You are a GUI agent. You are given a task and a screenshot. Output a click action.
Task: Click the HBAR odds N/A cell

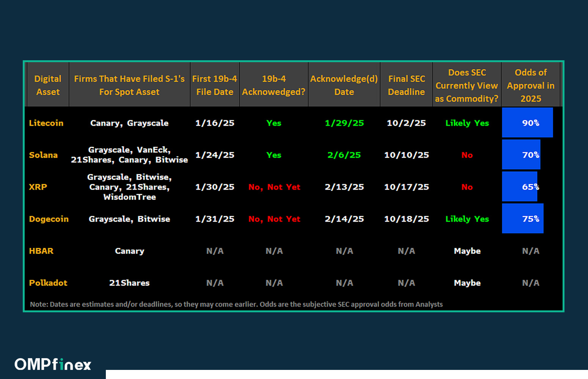(531, 251)
